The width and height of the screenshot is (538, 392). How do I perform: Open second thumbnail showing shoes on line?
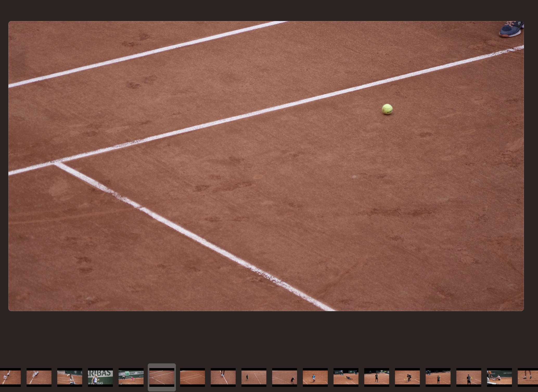39,377
